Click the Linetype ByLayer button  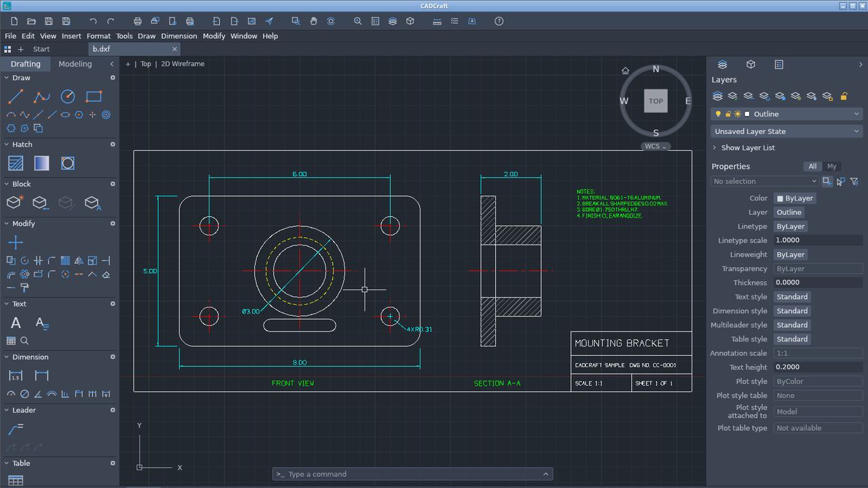pos(791,226)
